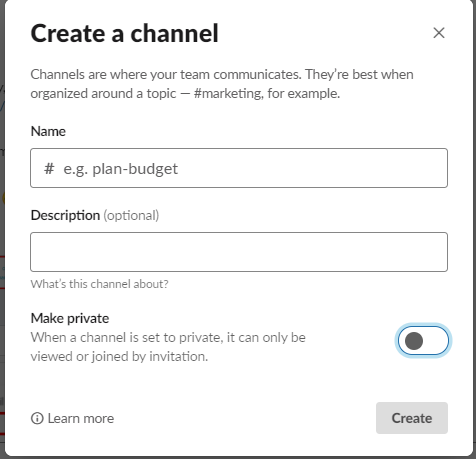
Task: Click the 'What's this channel about?' hint
Action: pyautogui.click(x=99, y=284)
